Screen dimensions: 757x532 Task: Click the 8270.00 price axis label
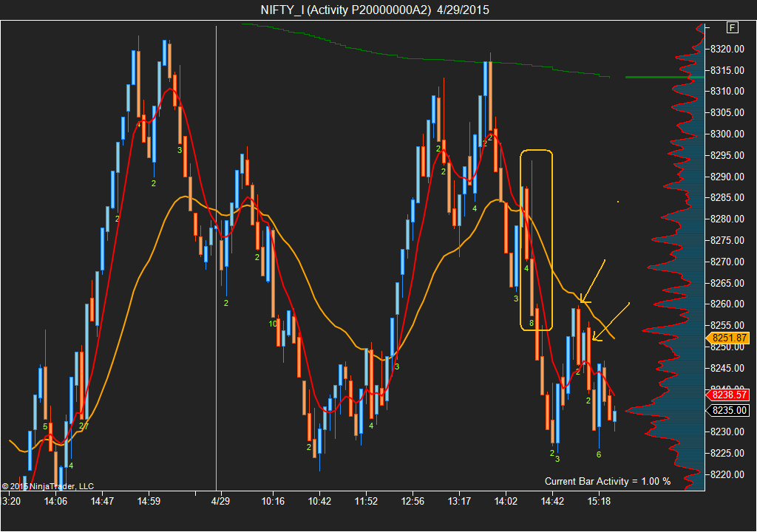[x=727, y=262]
